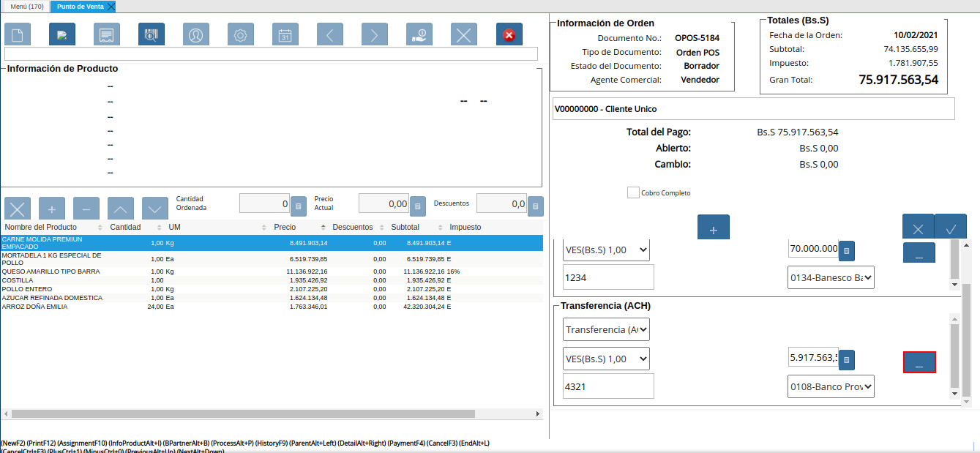
Task: Remove the Transferencia payment with red-outlined minus button
Action: click(x=919, y=362)
